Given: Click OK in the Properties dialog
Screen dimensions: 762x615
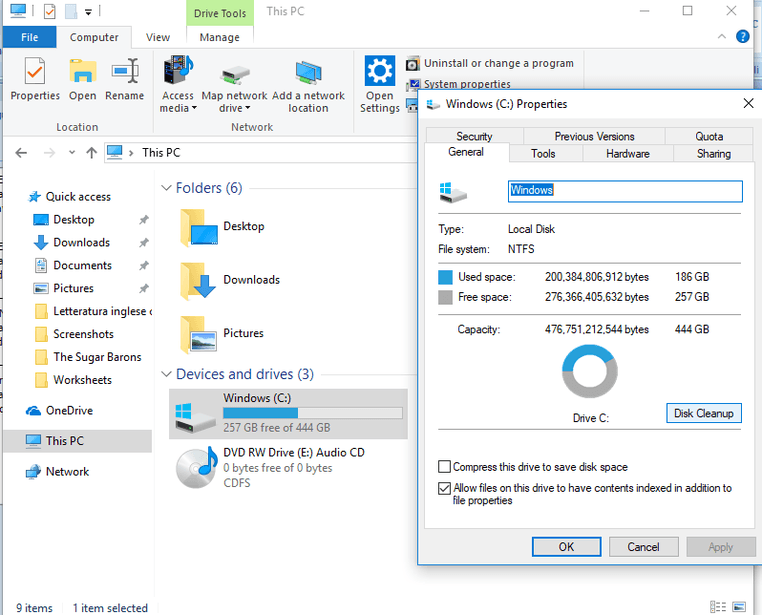Looking at the screenshot, I should click(x=566, y=547).
